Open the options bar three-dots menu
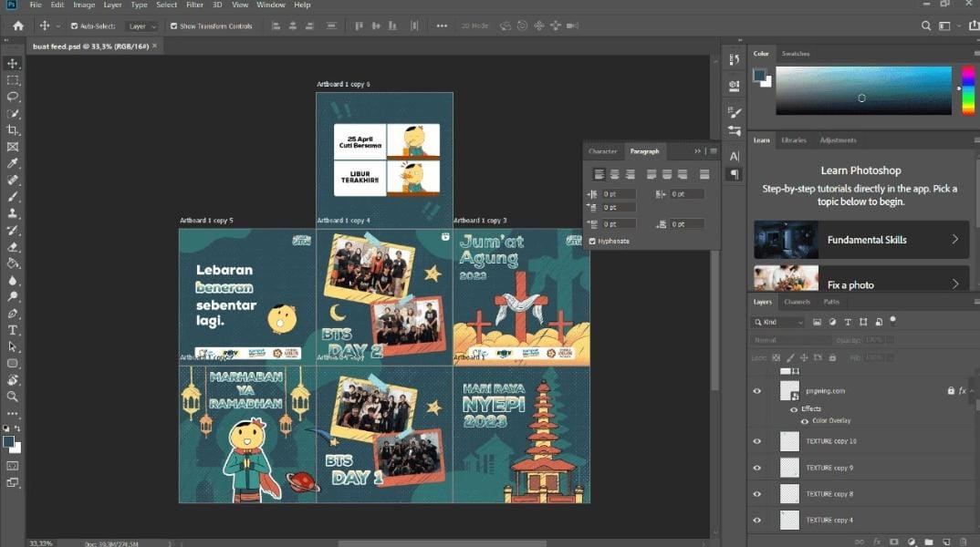Viewport: 980px width, 547px height. pos(442,26)
